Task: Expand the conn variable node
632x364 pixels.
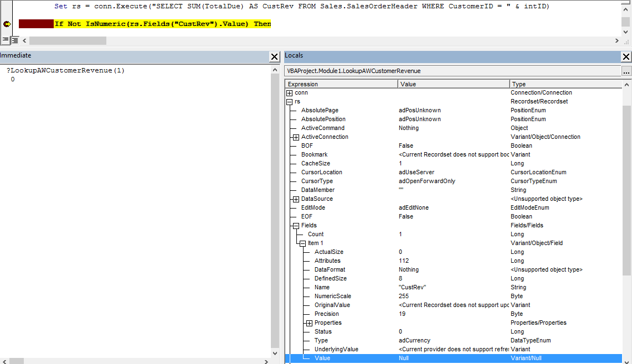Action: [289, 93]
